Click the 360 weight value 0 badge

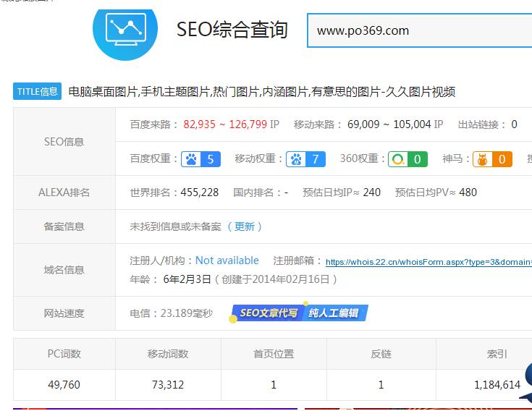coord(418,159)
